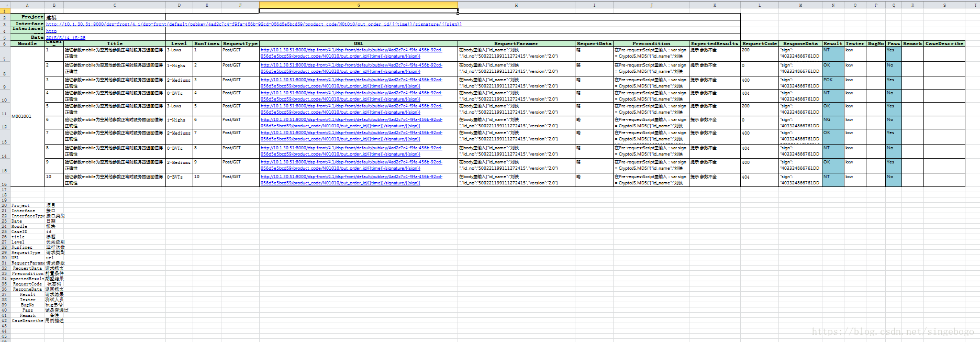Select row 42 header

[x=5, y=321]
